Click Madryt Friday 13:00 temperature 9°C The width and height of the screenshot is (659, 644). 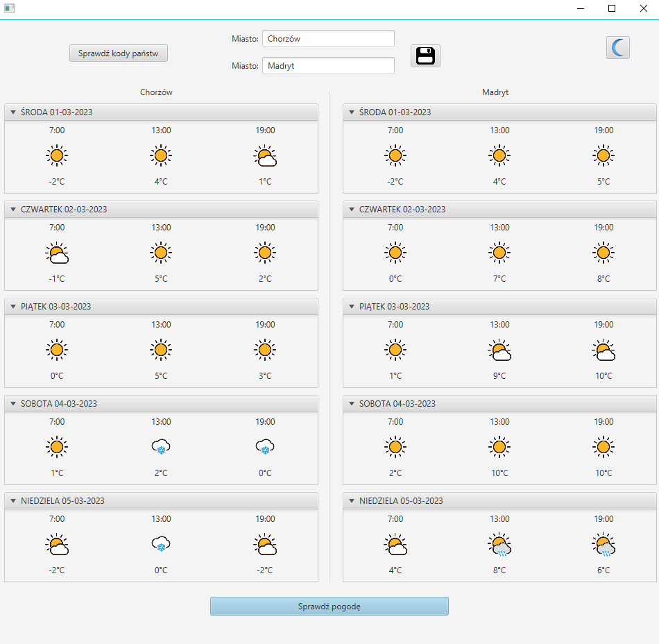coord(499,376)
